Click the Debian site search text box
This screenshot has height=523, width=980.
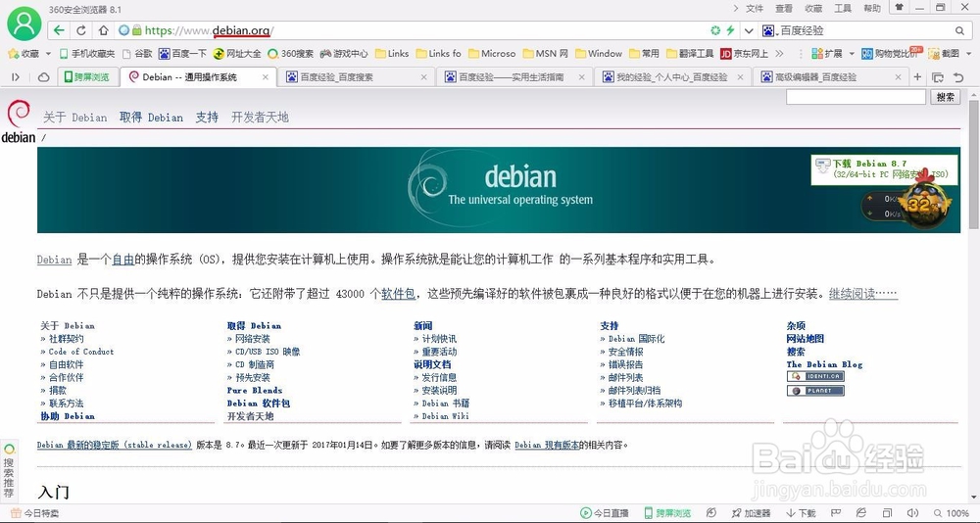pyautogui.click(x=856, y=97)
